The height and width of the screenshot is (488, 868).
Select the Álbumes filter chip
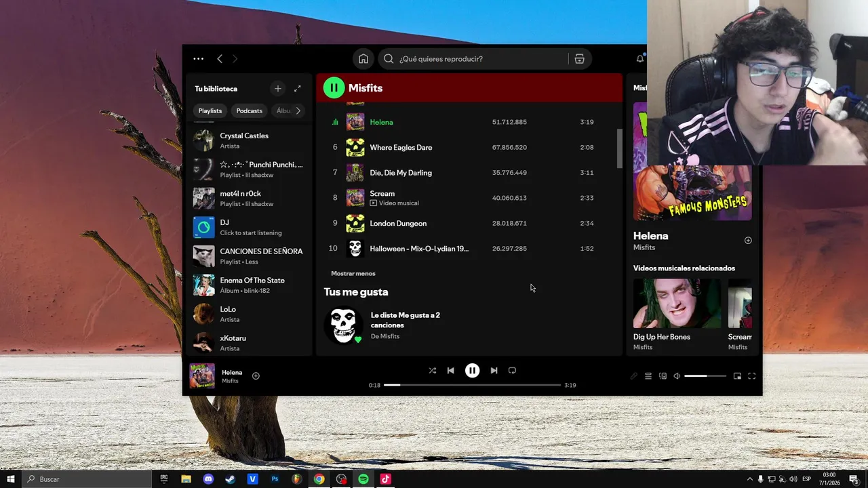(x=282, y=110)
